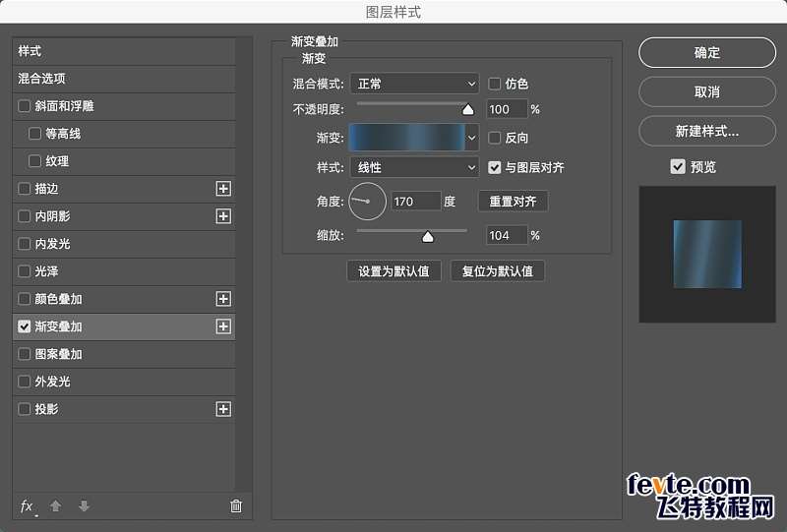Enable 投影 checkbox
This screenshot has width=787, height=532.
click(x=24, y=409)
